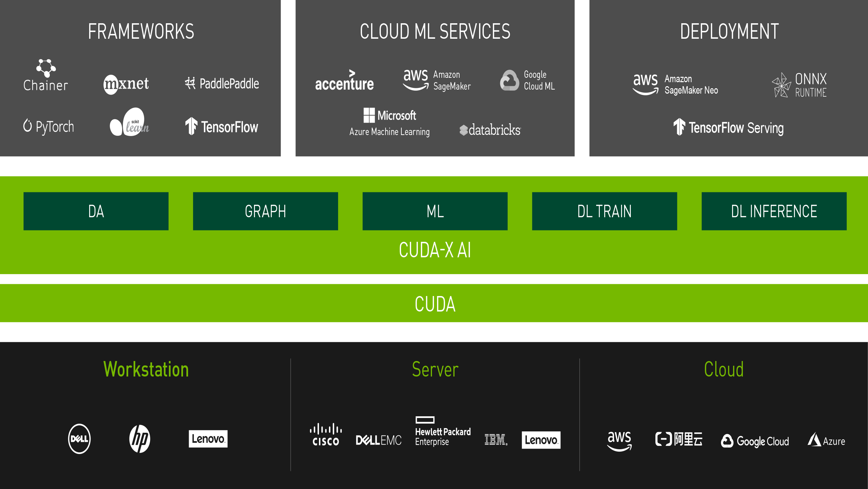868x489 pixels.
Task: Click the IBM logo
Action: point(496,439)
